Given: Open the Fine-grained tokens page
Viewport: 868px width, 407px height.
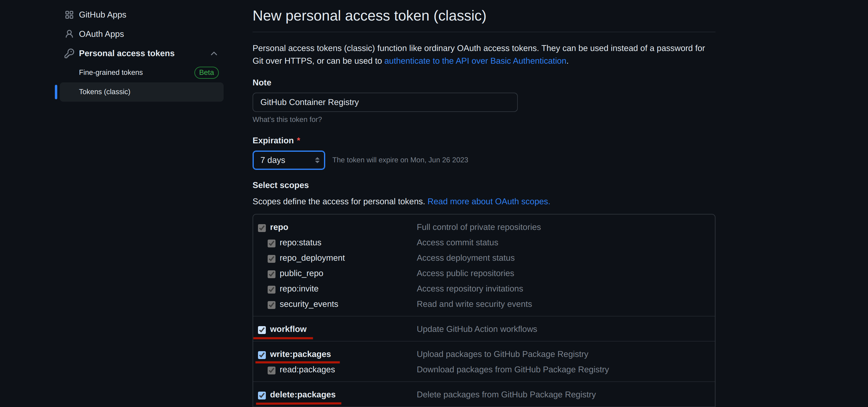Looking at the screenshot, I should pos(111,72).
